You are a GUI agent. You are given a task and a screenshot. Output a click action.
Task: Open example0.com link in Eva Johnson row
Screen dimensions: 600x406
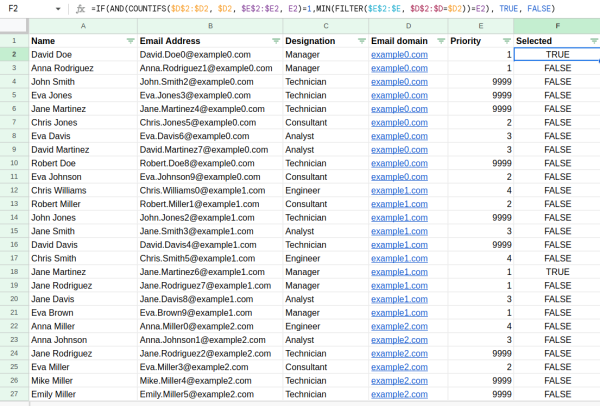(399, 177)
